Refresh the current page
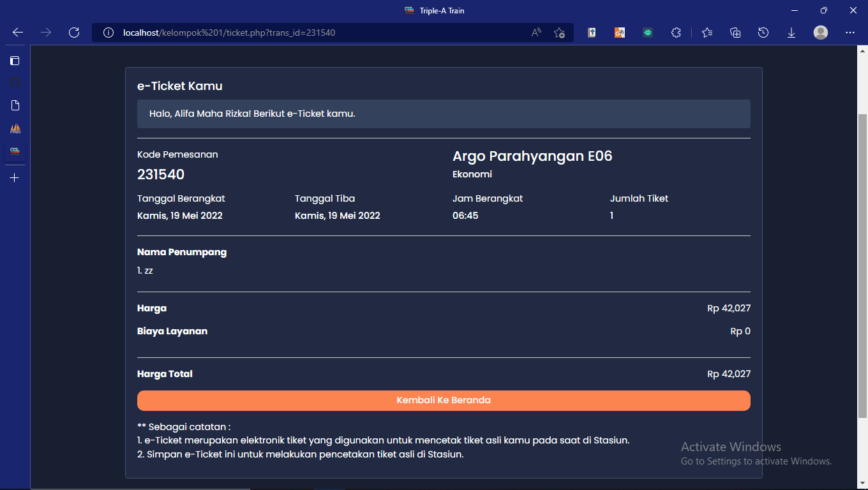This screenshot has height=490, width=868. (x=73, y=33)
